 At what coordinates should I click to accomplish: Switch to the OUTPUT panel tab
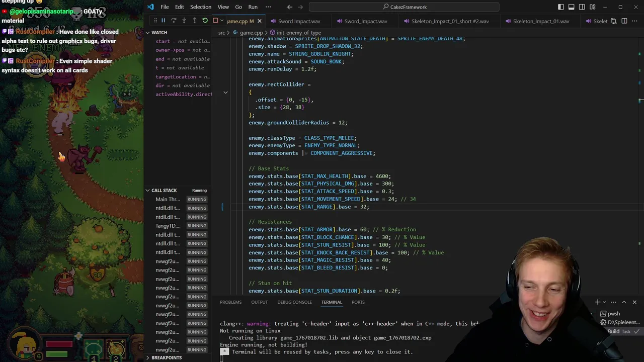click(260, 302)
